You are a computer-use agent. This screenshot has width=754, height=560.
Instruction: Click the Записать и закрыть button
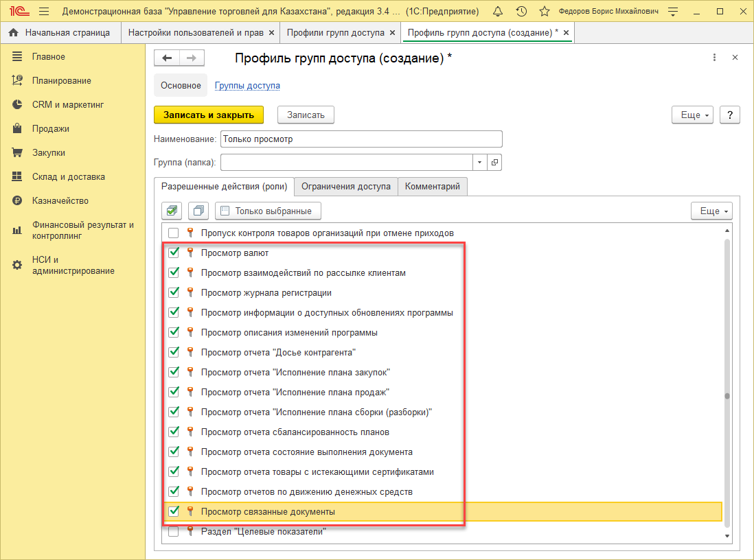(x=208, y=115)
